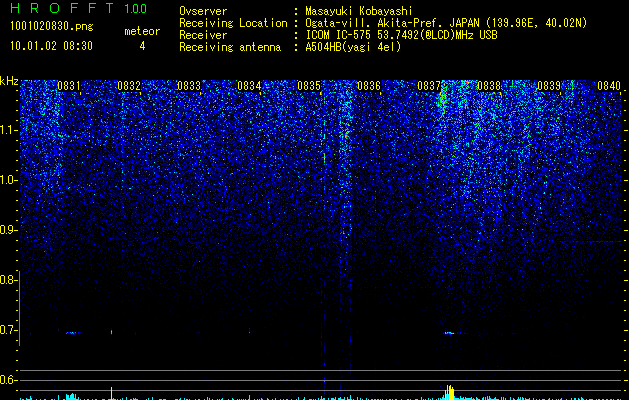Viewport: 629px width, 400px height.
Task: Click the Receiving antenna field label
Action: pos(230,47)
